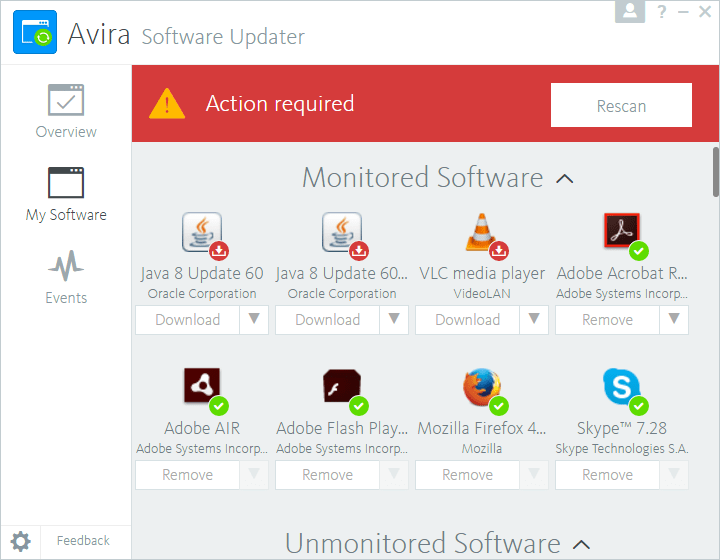Select the Adobe Flash Player icon
720x560 pixels.
[342, 386]
